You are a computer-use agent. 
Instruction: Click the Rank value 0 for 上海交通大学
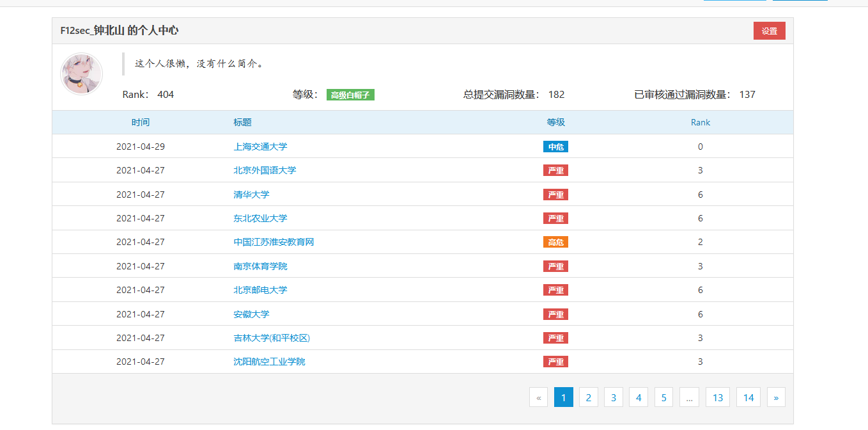[x=701, y=147]
